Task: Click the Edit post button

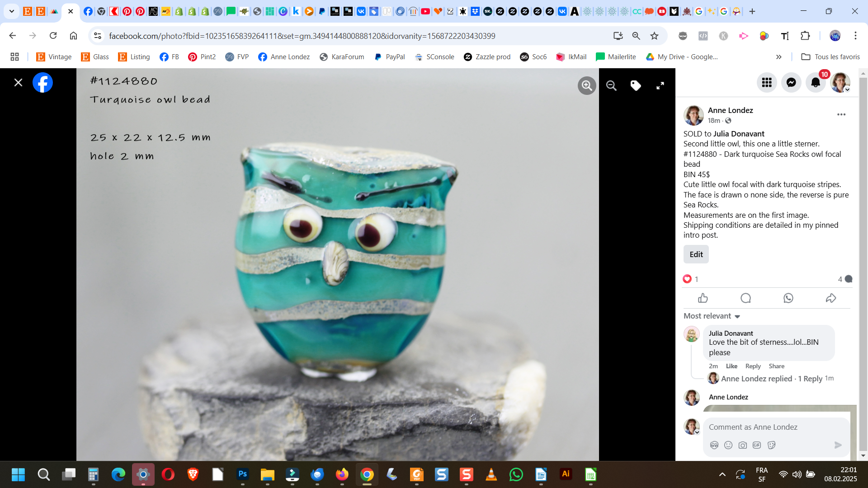Action: click(x=696, y=254)
